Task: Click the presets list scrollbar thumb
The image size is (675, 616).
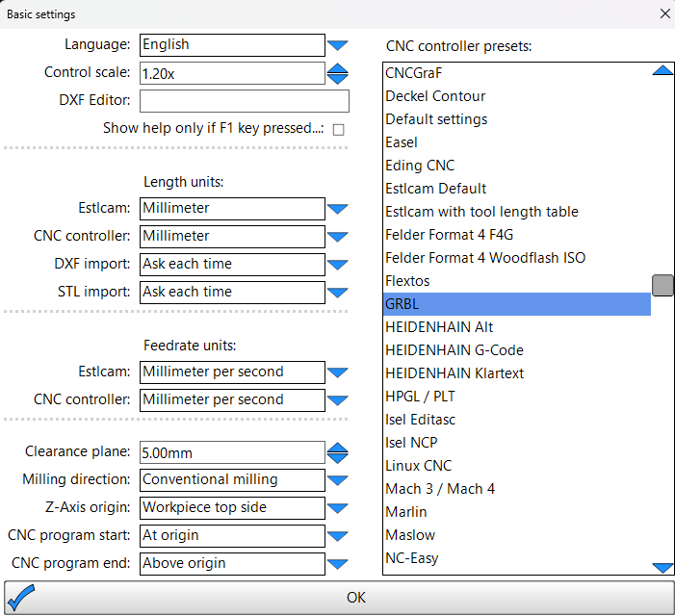Action: (x=662, y=285)
